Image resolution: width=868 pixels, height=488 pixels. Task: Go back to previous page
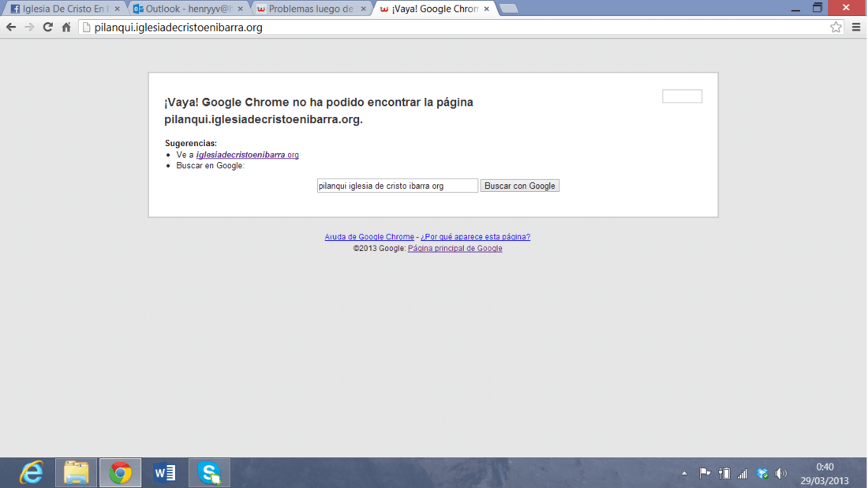(11, 27)
